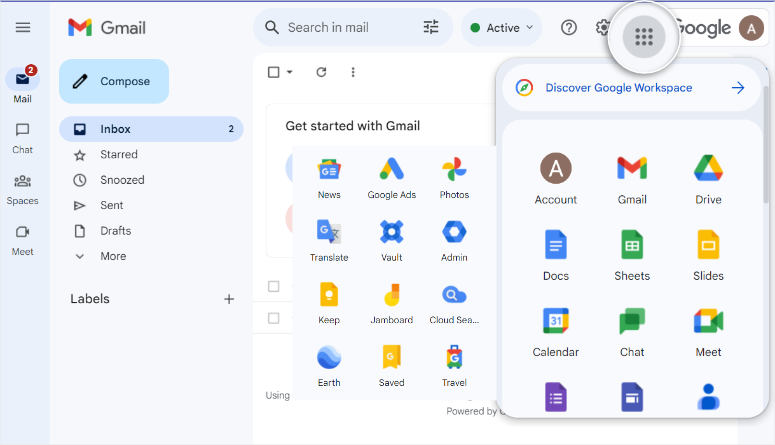Open the account avatar at top right

[751, 28]
